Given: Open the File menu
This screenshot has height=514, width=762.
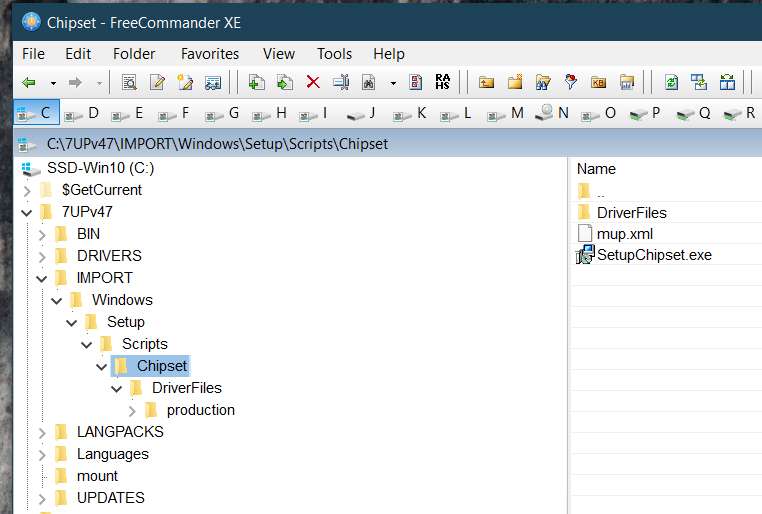Looking at the screenshot, I should pyautogui.click(x=34, y=54).
